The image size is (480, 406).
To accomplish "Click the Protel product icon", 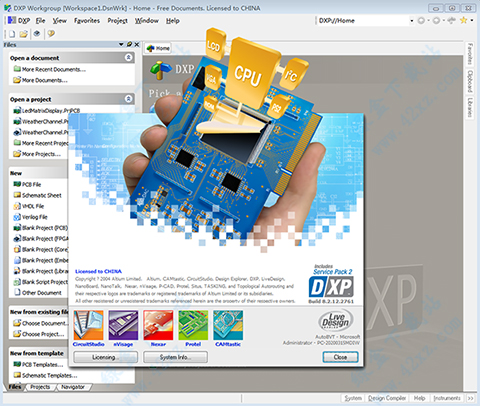I will coord(193,325).
